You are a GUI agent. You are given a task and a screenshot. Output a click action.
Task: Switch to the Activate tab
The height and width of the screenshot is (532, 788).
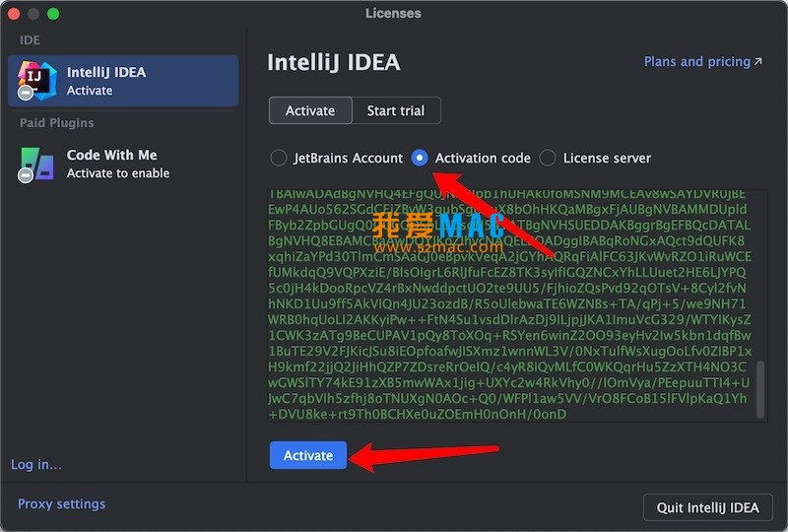point(310,110)
